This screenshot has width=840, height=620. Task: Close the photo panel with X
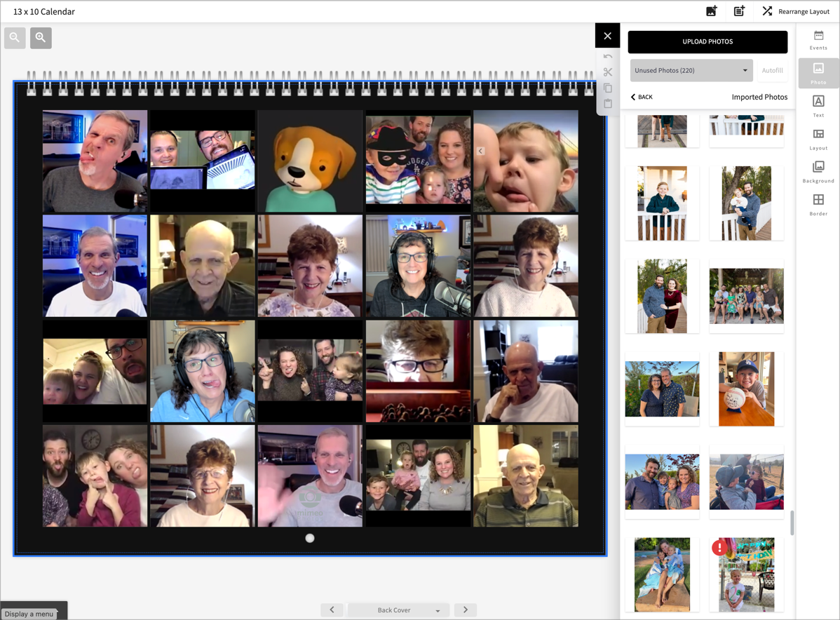pos(608,36)
